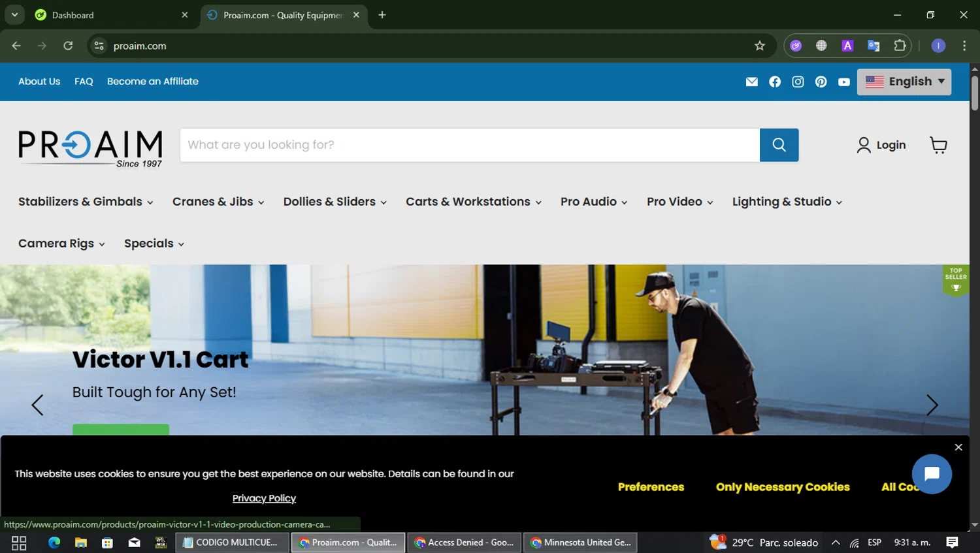Click the product search input field
The width and height of the screenshot is (980, 553).
(x=470, y=145)
